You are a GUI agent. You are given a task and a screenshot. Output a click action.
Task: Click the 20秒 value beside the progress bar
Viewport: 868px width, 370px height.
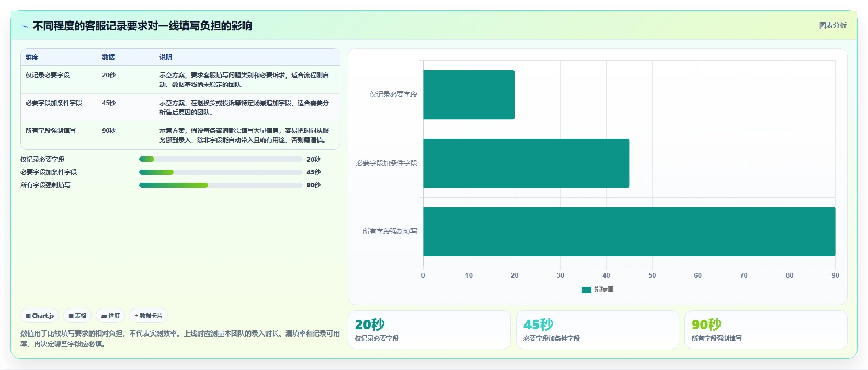(314, 160)
